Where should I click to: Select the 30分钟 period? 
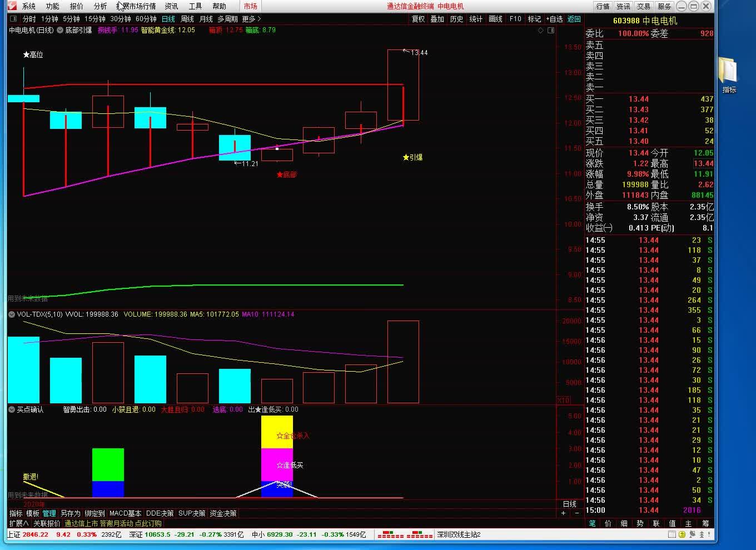121,19
